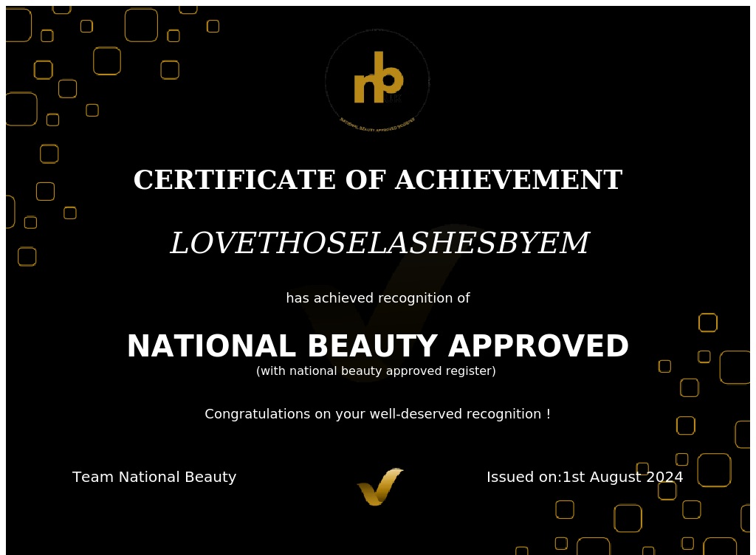Click the name 'LOVETHOSELASHESBYEM'
Screen dimensions: 756x555
(x=379, y=242)
